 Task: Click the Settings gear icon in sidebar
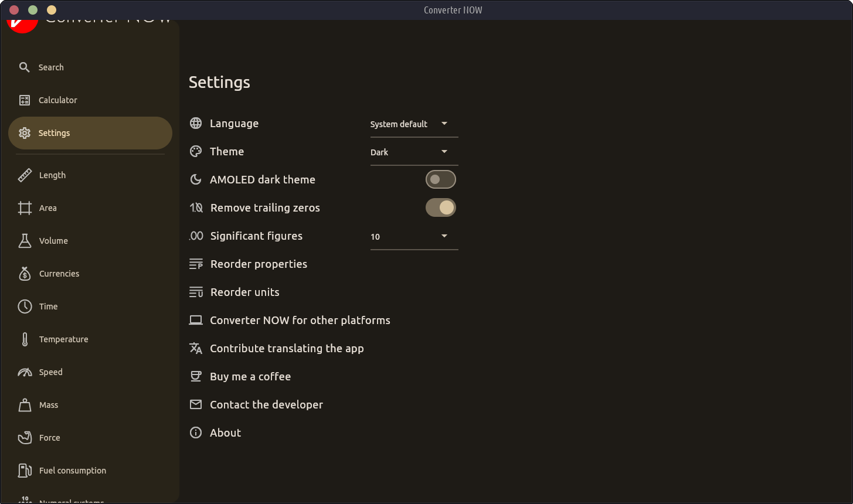pyautogui.click(x=24, y=133)
